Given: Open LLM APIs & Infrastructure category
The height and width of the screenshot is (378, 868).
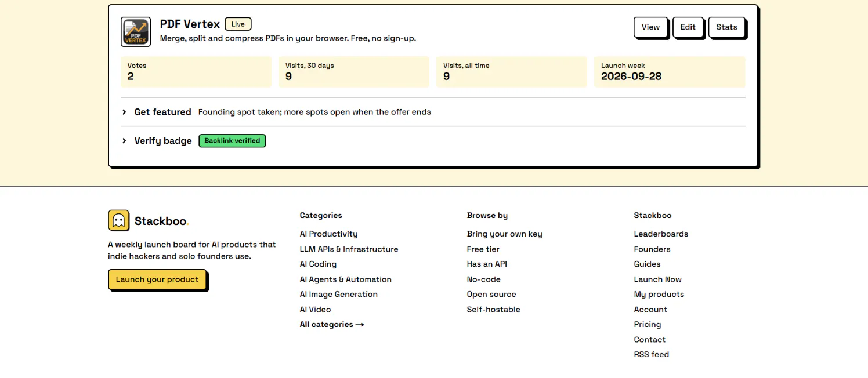Looking at the screenshot, I should pyautogui.click(x=349, y=249).
